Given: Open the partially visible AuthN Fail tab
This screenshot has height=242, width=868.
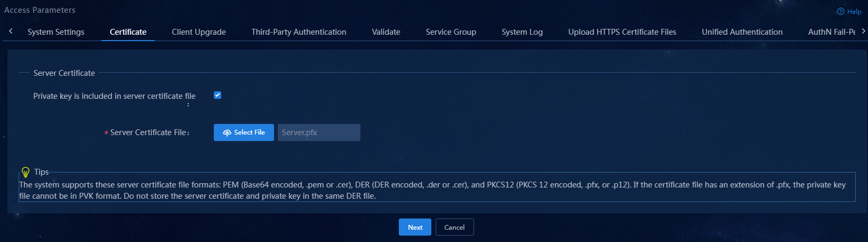Looking at the screenshot, I should (831, 32).
